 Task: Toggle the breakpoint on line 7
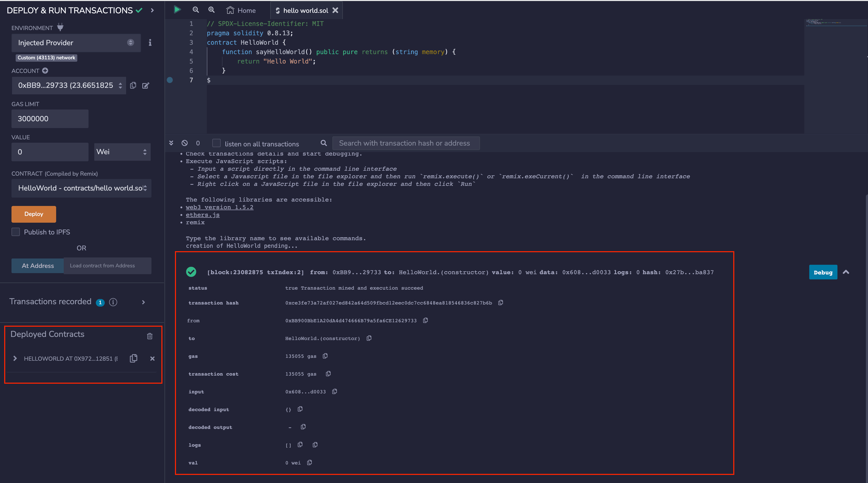(x=170, y=80)
